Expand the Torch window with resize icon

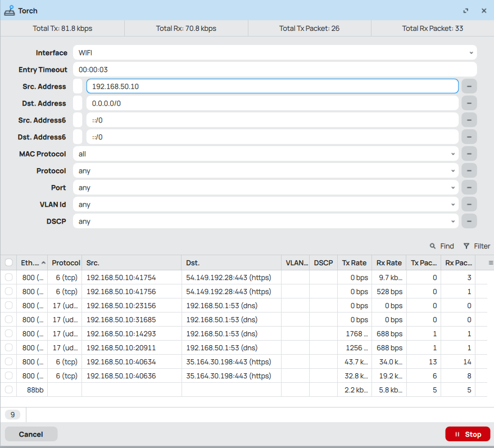pyautogui.click(x=466, y=11)
